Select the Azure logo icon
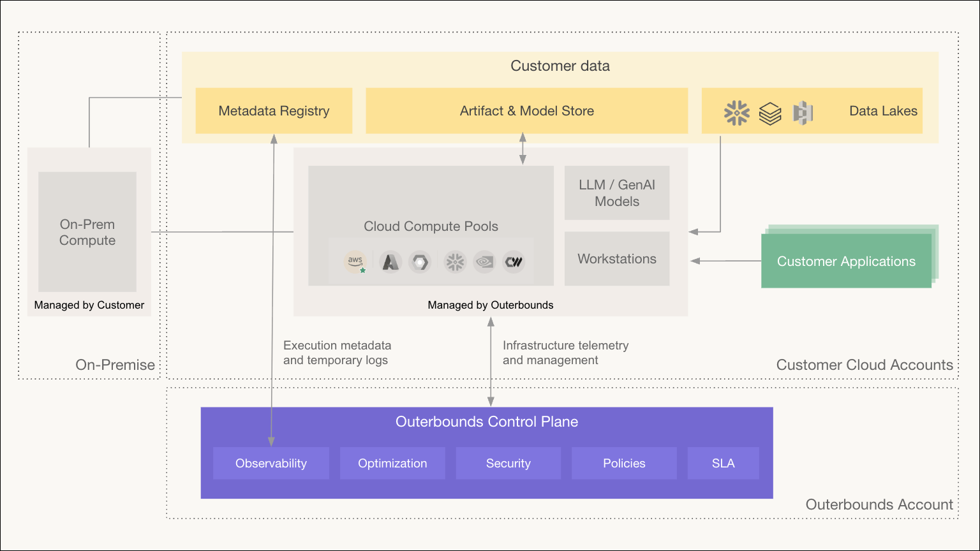 click(390, 261)
